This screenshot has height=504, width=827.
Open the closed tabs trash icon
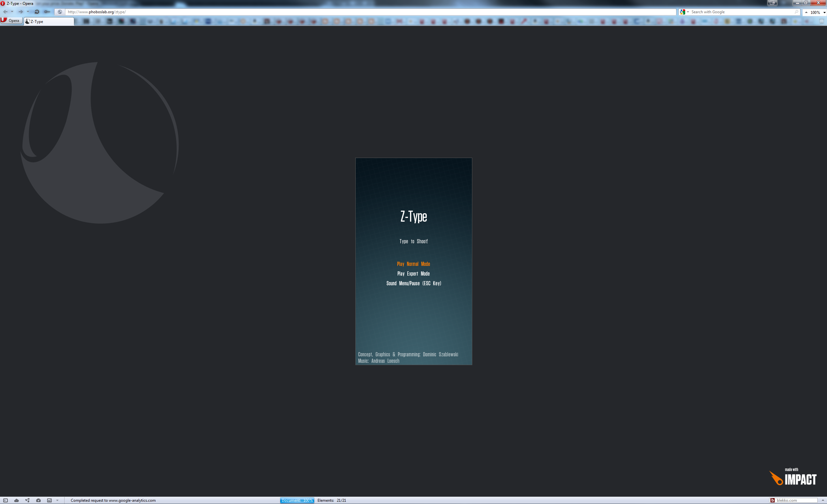tap(821, 21)
